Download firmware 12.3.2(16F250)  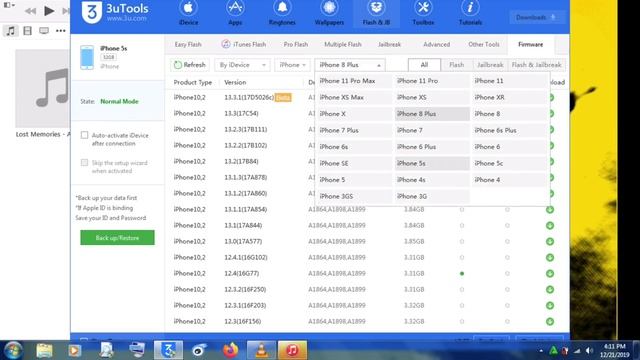(550, 289)
